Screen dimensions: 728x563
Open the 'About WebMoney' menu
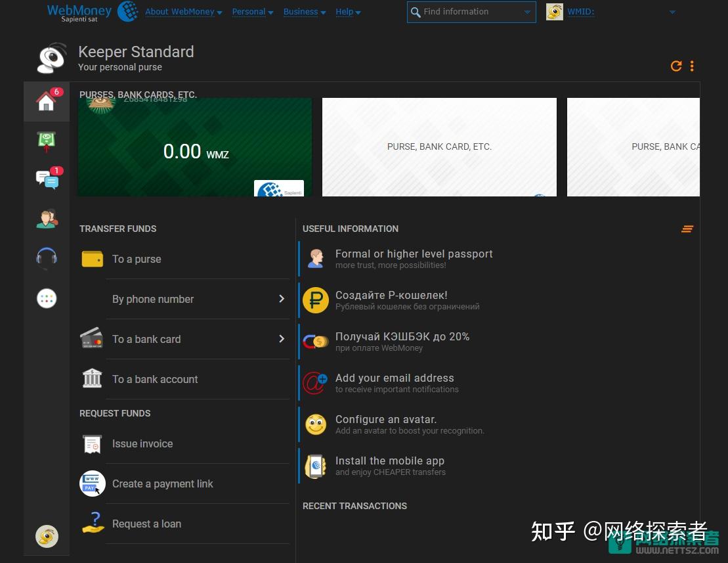180,11
